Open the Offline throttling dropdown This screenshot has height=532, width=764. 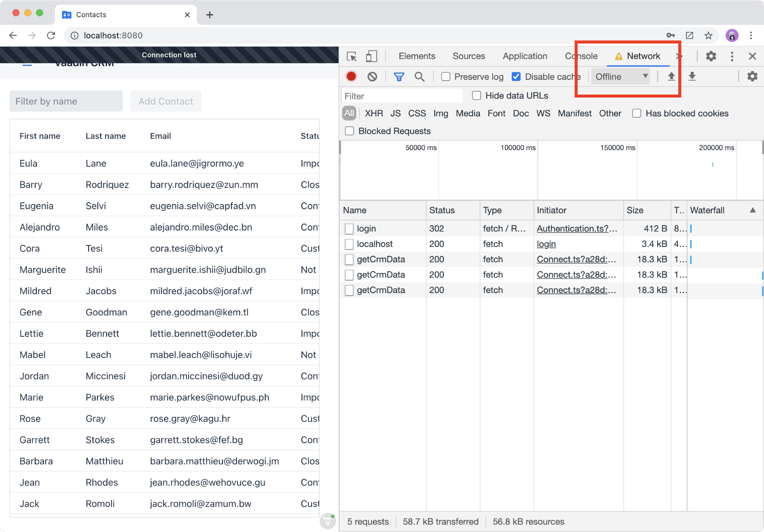620,76
